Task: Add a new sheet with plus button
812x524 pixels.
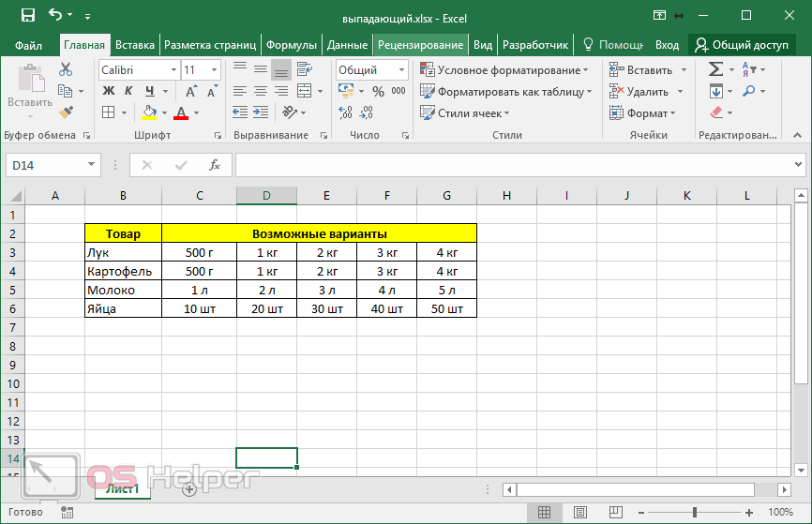Action: [x=189, y=488]
